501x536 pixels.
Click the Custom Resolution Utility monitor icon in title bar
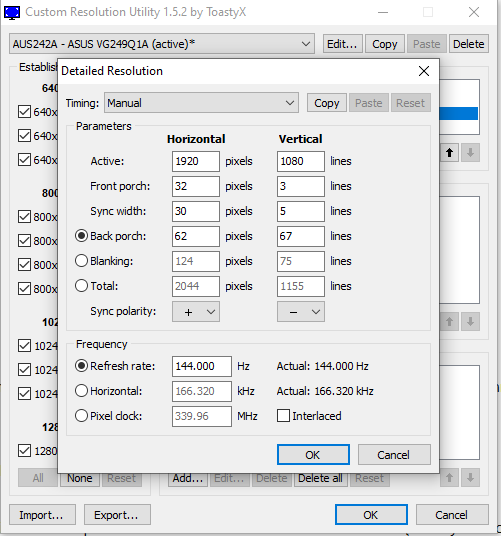(x=12, y=13)
